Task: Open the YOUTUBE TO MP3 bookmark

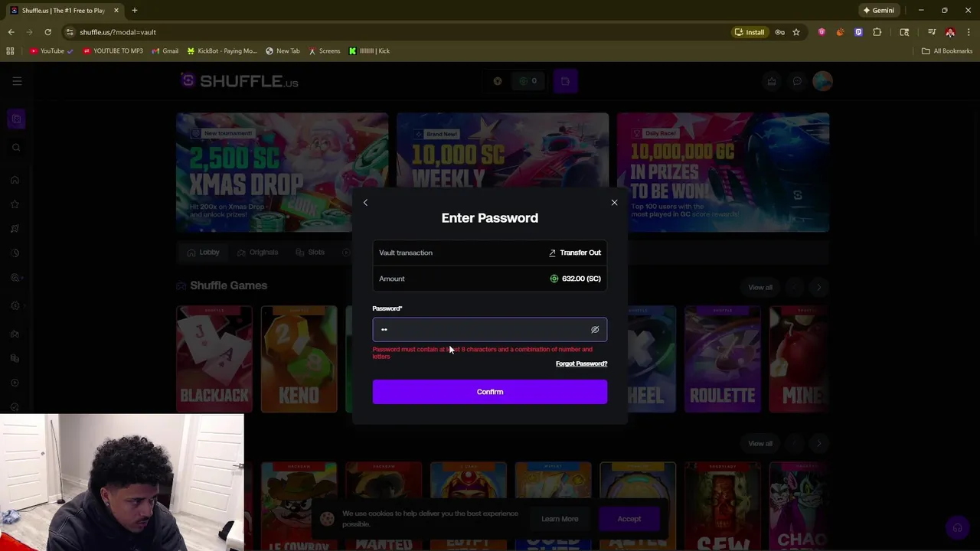Action: point(113,51)
